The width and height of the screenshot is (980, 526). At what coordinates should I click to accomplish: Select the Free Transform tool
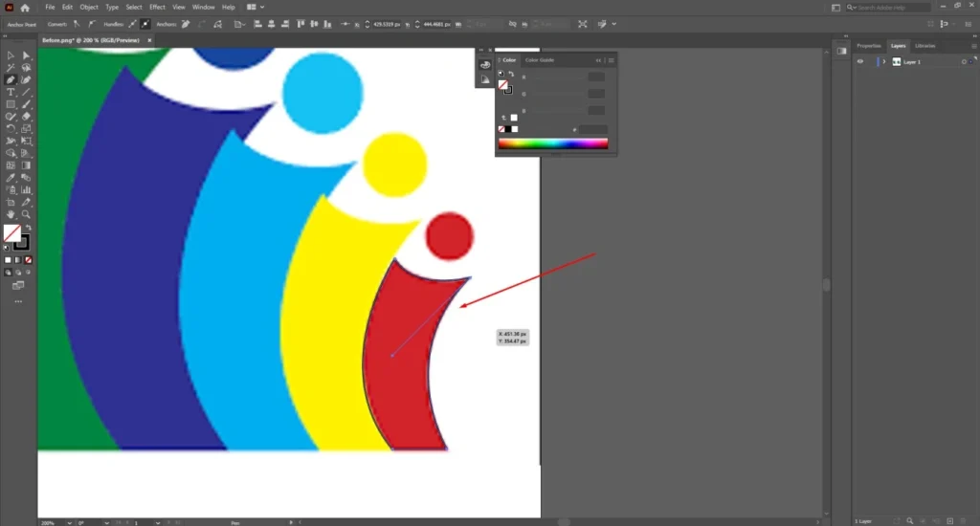[26, 142]
